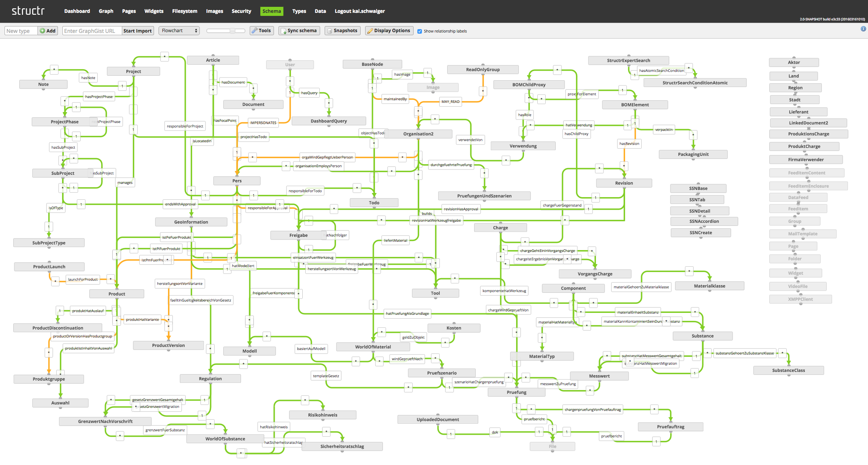This screenshot has width=868, height=465.
Task: Click the liefertMaterial relationship label
Action: [395, 240]
